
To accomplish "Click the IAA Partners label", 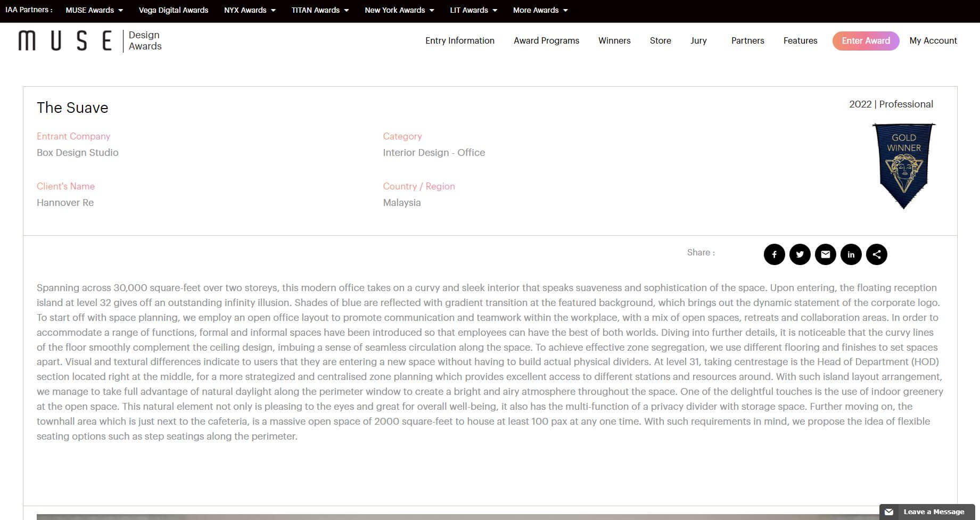I will [29, 10].
